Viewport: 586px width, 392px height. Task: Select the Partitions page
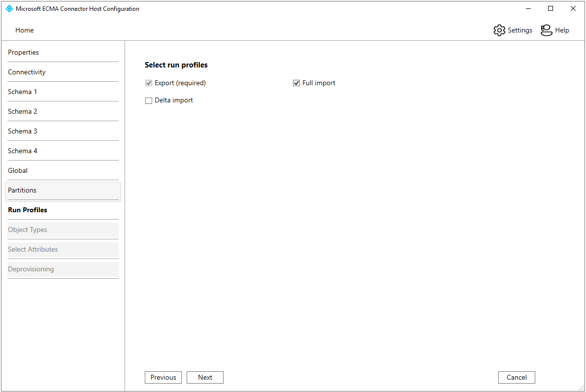tap(22, 190)
